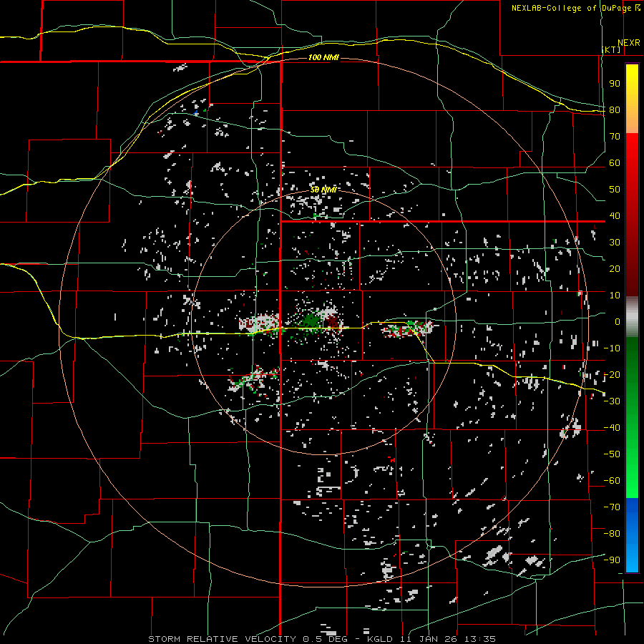Click the -70 knot scale value
Viewport: 644px width, 644px height.
coord(612,507)
